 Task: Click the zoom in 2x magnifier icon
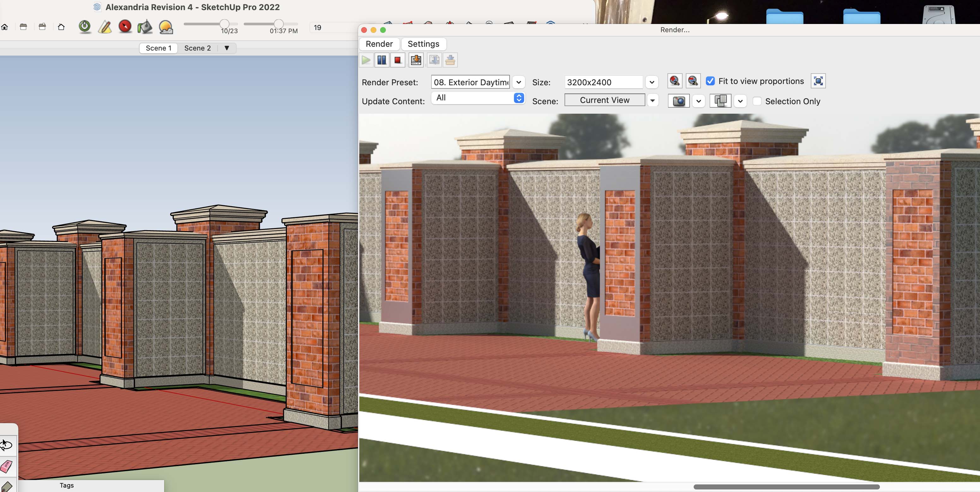click(674, 81)
